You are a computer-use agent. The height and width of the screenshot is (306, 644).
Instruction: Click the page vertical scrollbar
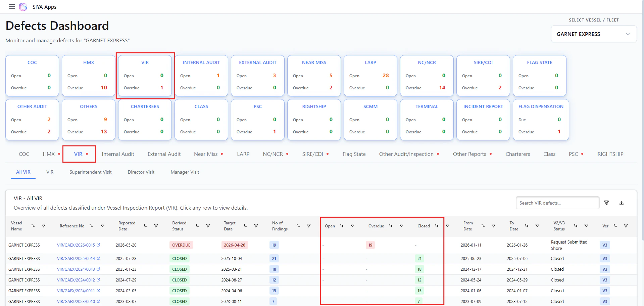click(642, 121)
